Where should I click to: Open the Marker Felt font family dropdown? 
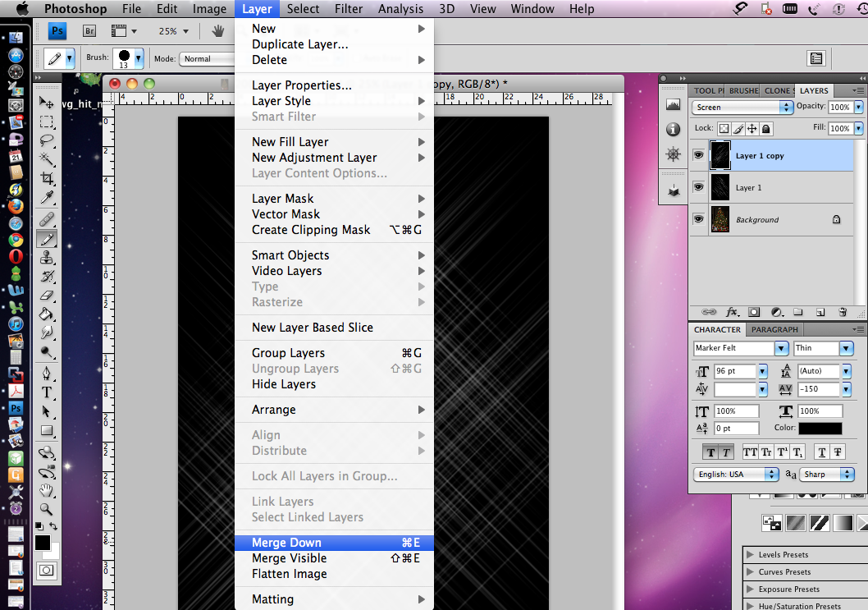tap(782, 348)
